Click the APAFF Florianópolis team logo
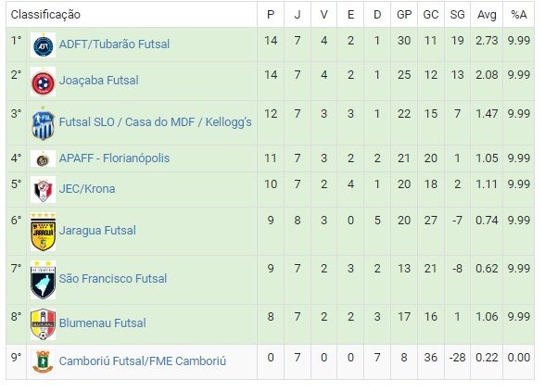The height and width of the screenshot is (392, 545). [43, 158]
